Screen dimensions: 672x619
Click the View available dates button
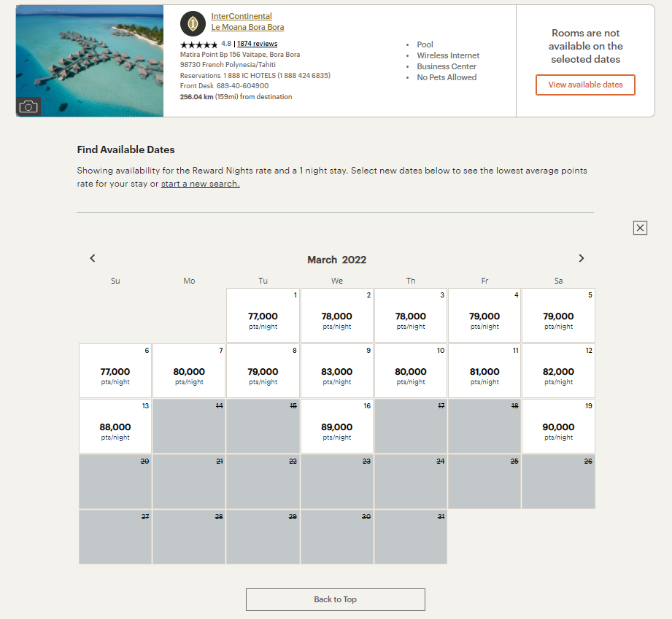(x=586, y=85)
